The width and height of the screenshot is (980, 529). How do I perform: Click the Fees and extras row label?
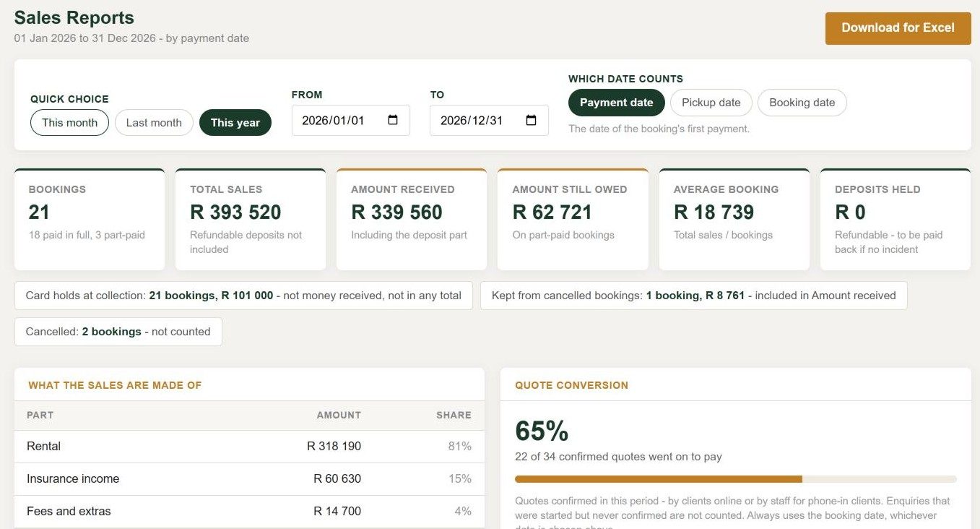click(69, 512)
